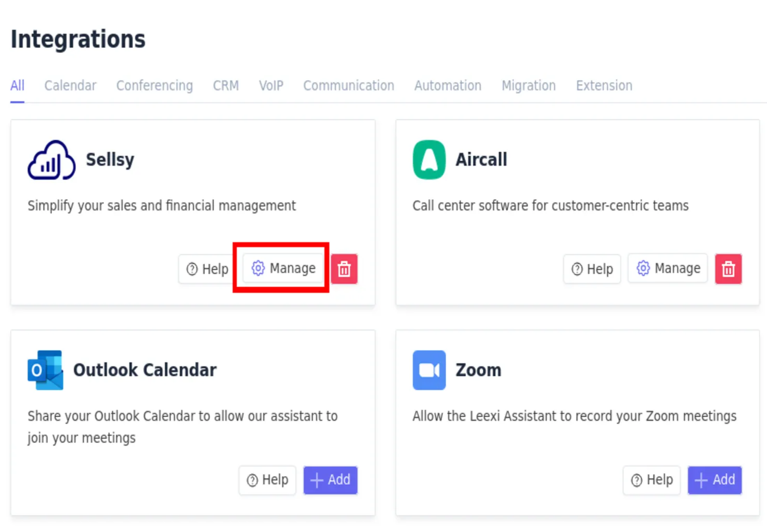The width and height of the screenshot is (767, 532).
Task: Open Manage settings for Aircall
Action: coord(668,268)
